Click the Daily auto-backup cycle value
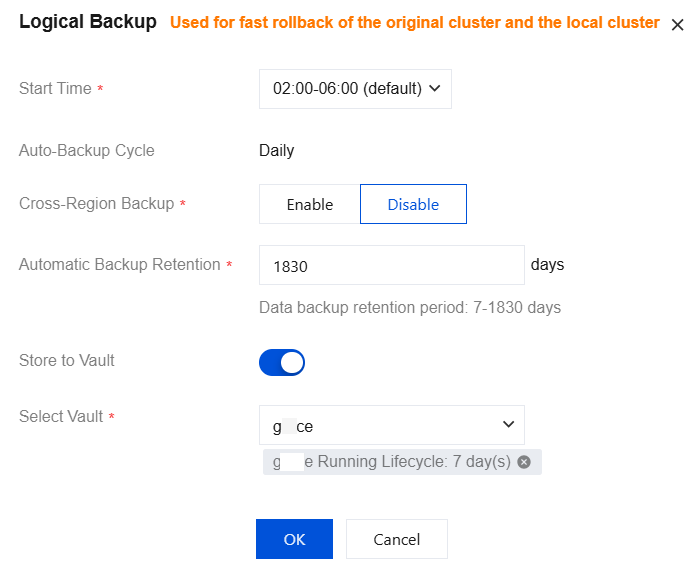 click(276, 151)
